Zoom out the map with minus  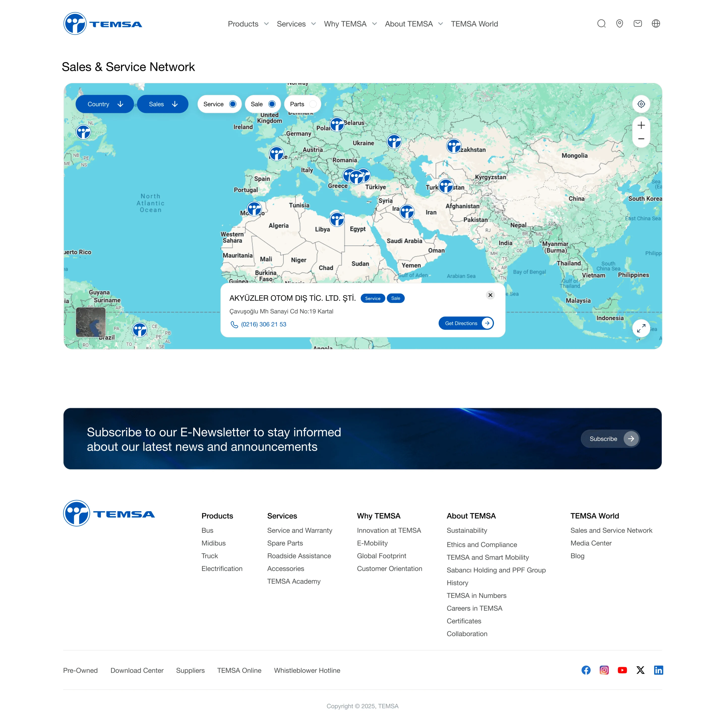(641, 139)
